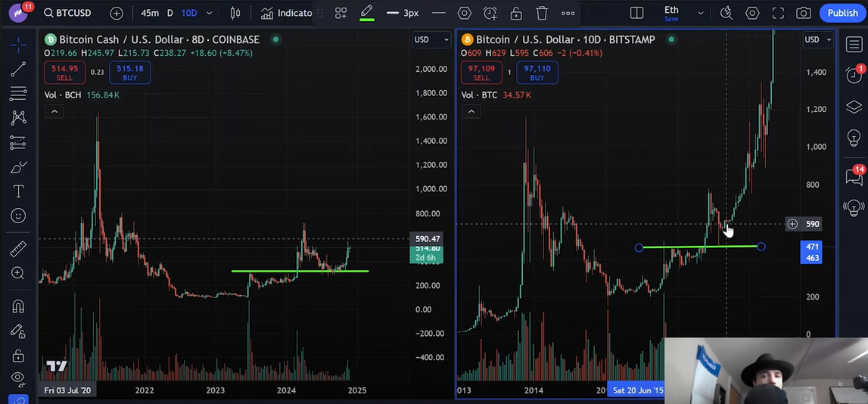
Task: Open the emoji and stickers tool
Action: coord(18,216)
